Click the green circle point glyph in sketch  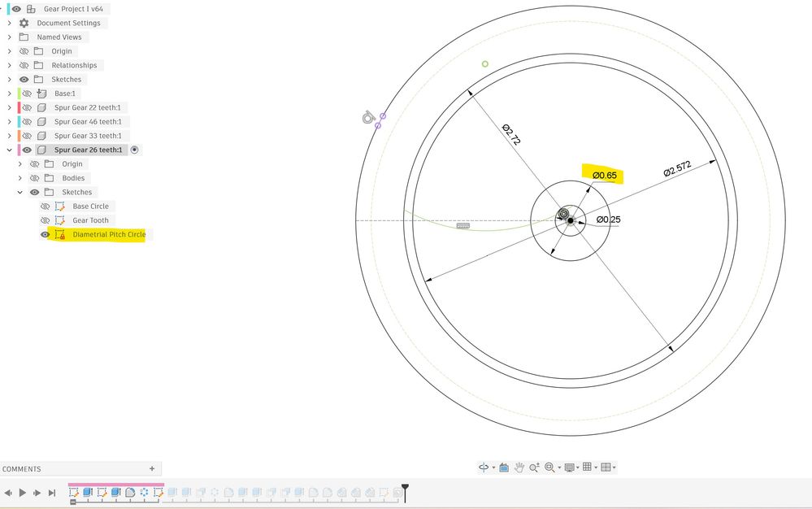(x=484, y=64)
